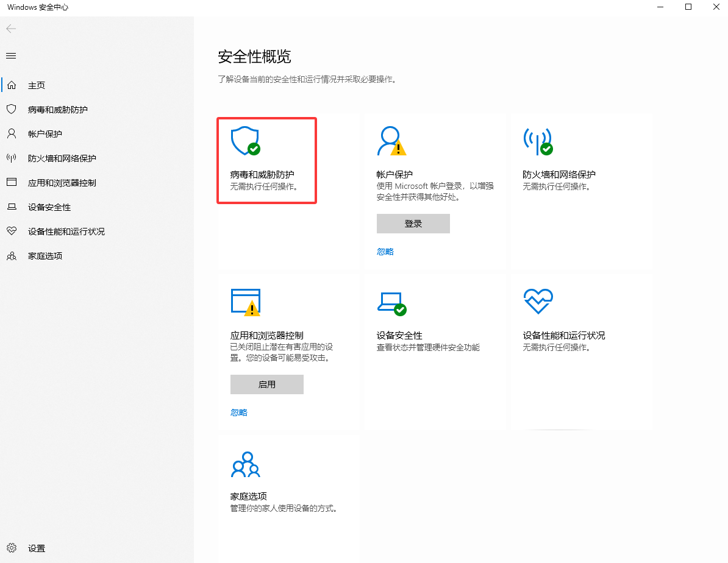Open the account person icon with warning
Image resolution: width=728 pixels, height=563 pixels.
pos(391,141)
